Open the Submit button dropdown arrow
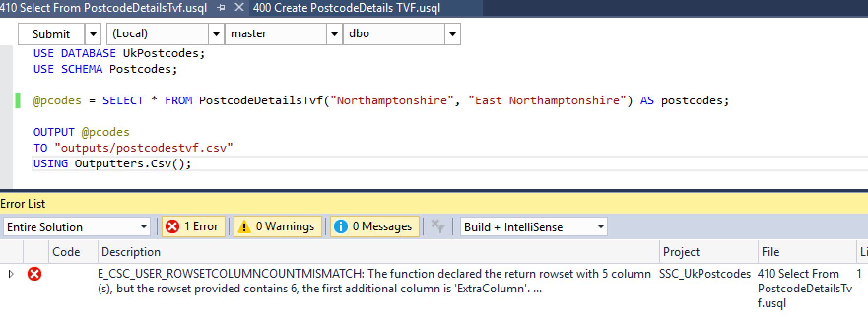The width and height of the screenshot is (868, 322). pyautogui.click(x=93, y=34)
